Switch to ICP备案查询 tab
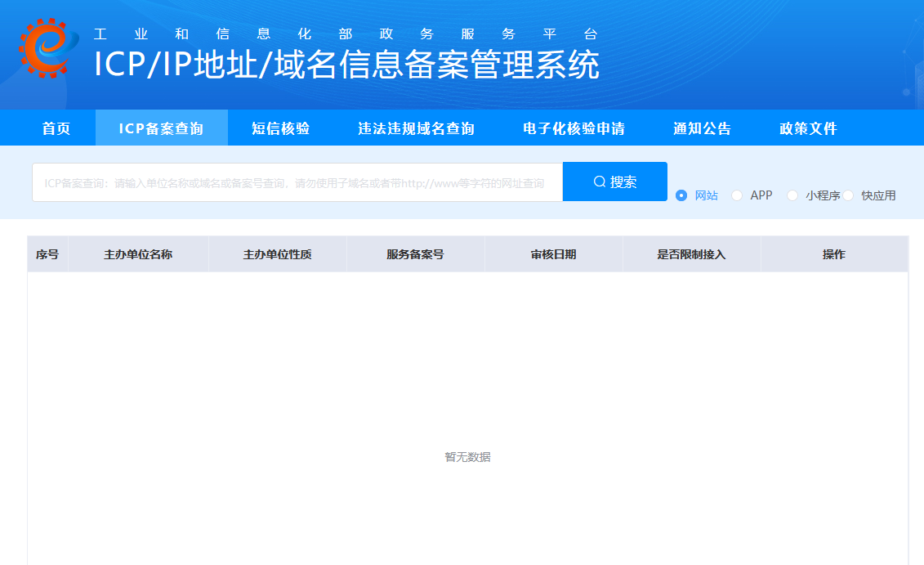 (161, 128)
